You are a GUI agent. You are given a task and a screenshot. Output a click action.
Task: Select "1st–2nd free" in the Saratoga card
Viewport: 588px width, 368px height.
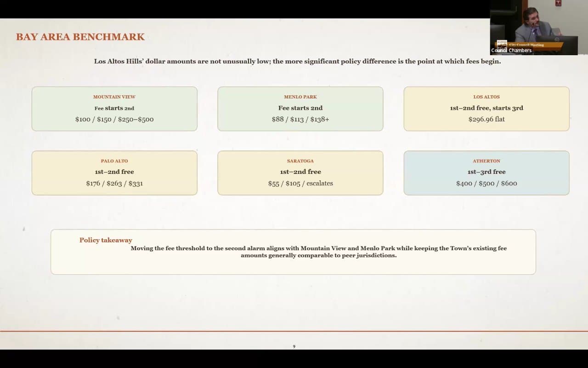coord(300,172)
